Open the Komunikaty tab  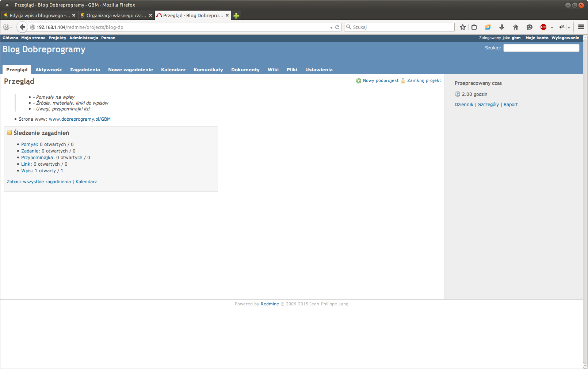coord(208,69)
